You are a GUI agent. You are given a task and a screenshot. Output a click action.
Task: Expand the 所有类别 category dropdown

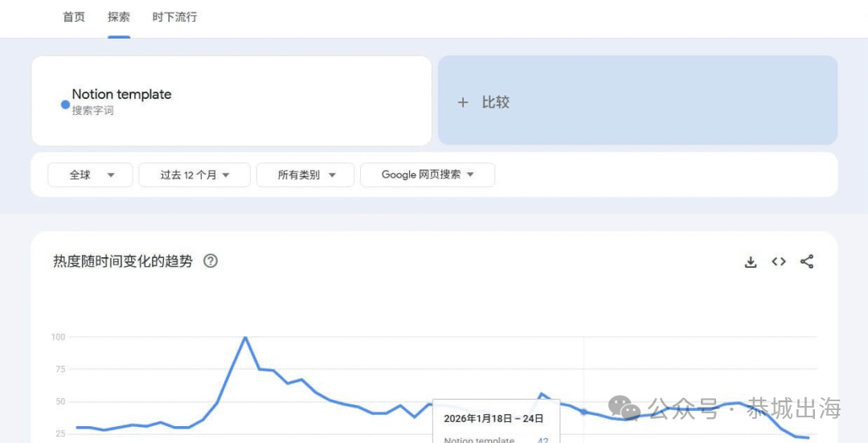click(305, 175)
